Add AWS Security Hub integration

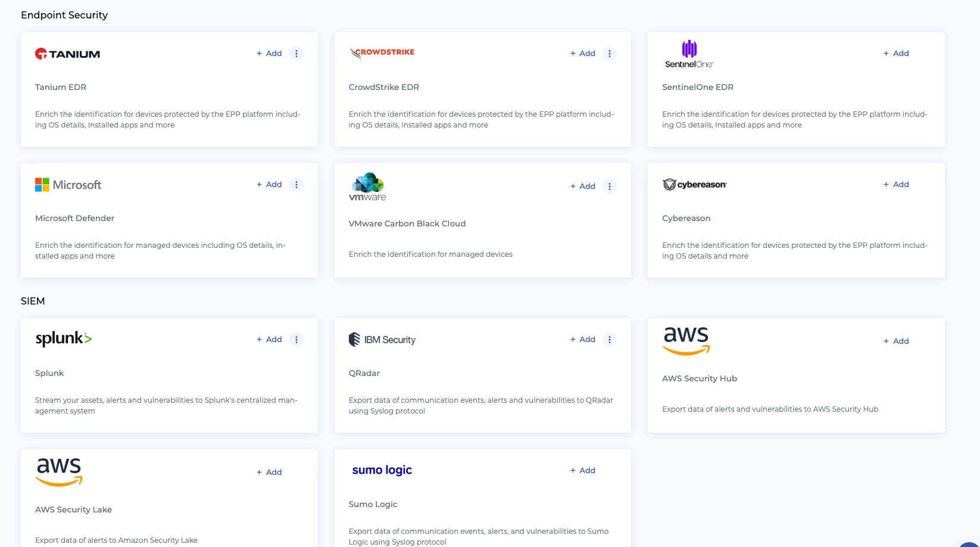(896, 341)
